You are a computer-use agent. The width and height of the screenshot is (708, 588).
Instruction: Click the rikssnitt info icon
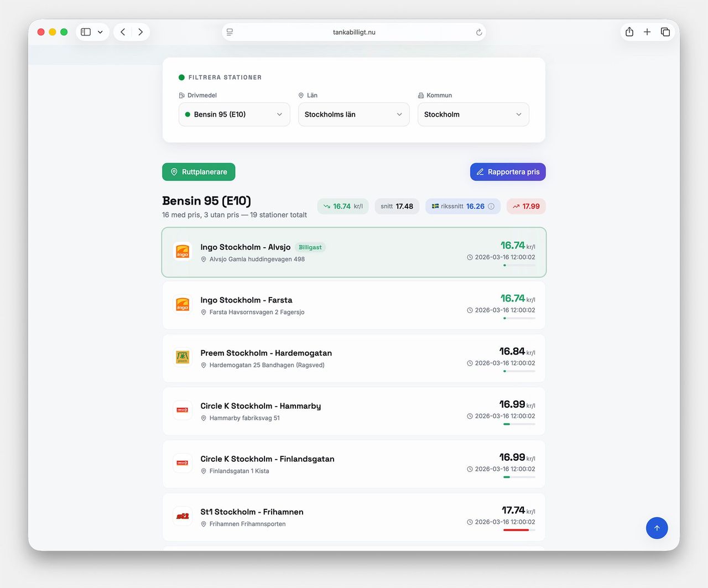[491, 206]
